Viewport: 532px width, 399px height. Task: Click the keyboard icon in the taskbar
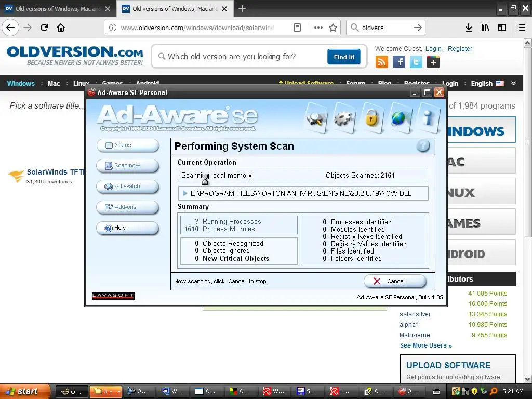(x=436, y=392)
